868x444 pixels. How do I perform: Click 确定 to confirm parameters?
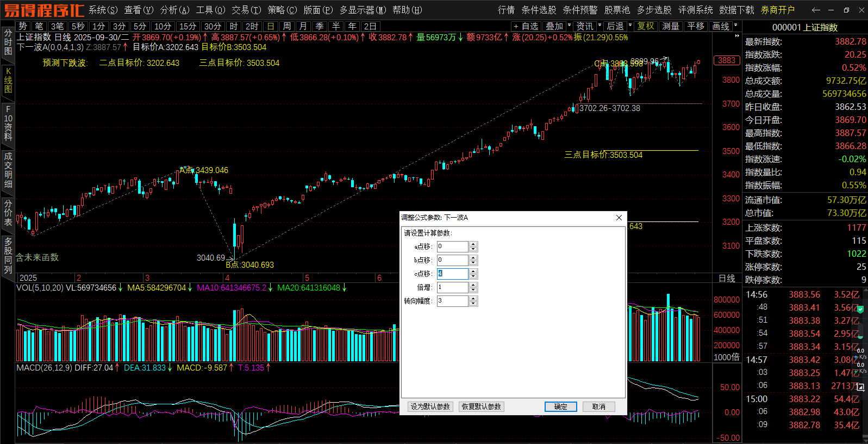pyautogui.click(x=560, y=406)
